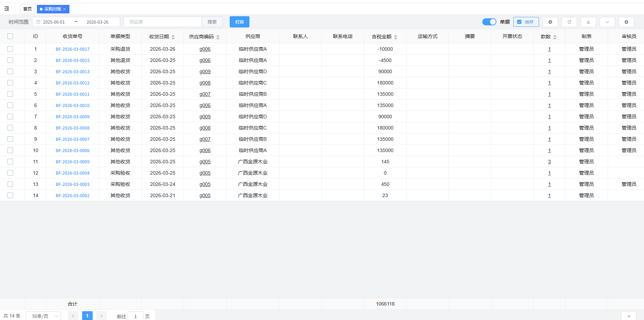Toggle the 单据 switch
Viewport: 644px width, 320px height.
489,22
